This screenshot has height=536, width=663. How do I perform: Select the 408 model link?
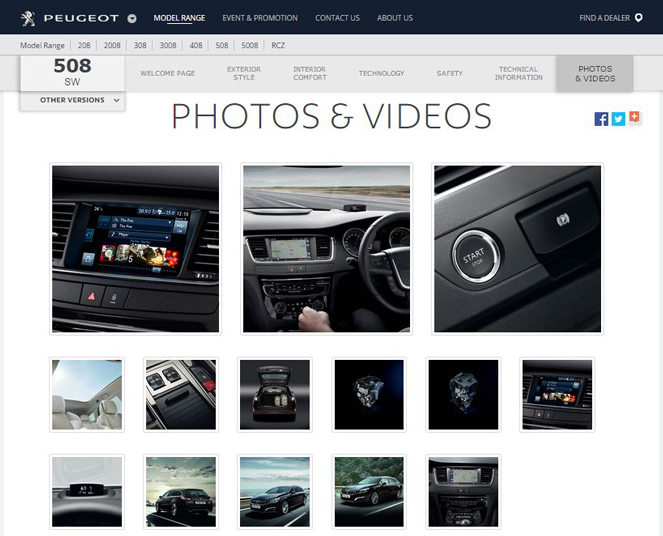(x=196, y=45)
